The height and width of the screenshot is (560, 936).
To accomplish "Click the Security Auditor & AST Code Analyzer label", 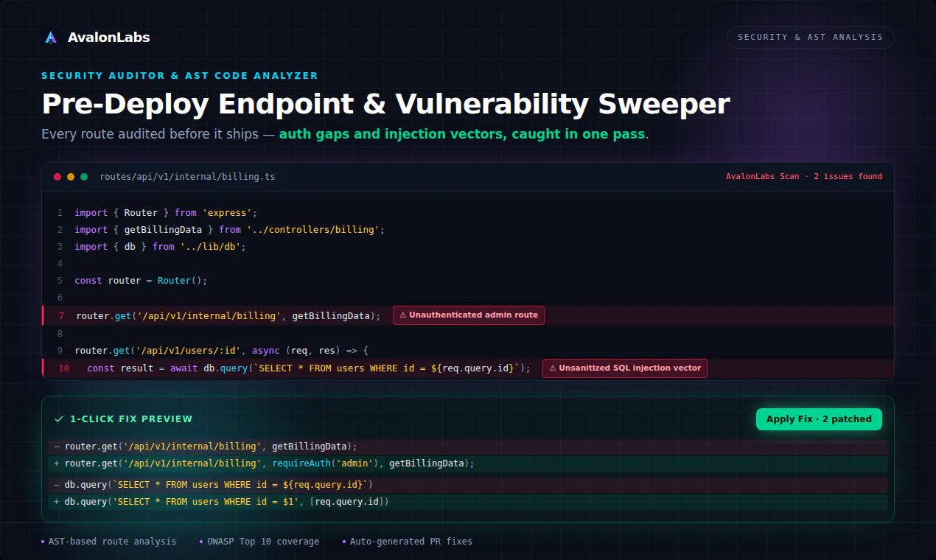I will click(180, 75).
